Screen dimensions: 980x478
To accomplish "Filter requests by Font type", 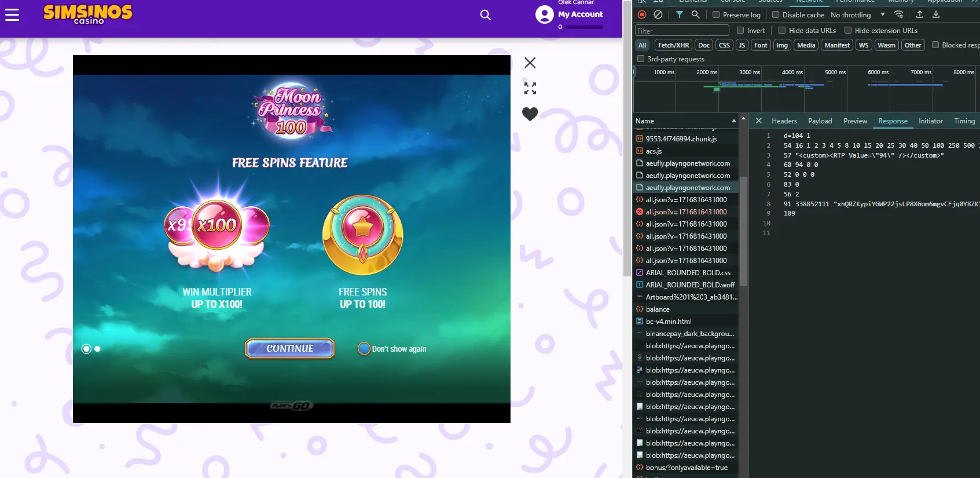I will click(x=761, y=45).
